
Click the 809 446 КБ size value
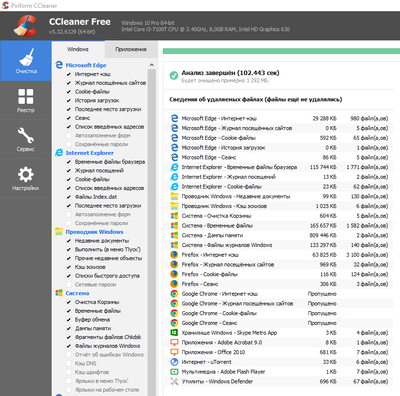(323, 235)
